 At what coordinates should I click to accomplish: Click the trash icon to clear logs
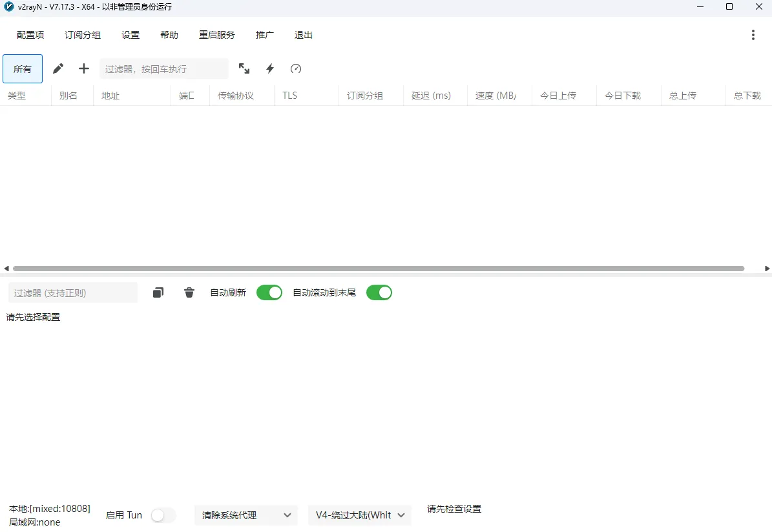pos(189,292)
